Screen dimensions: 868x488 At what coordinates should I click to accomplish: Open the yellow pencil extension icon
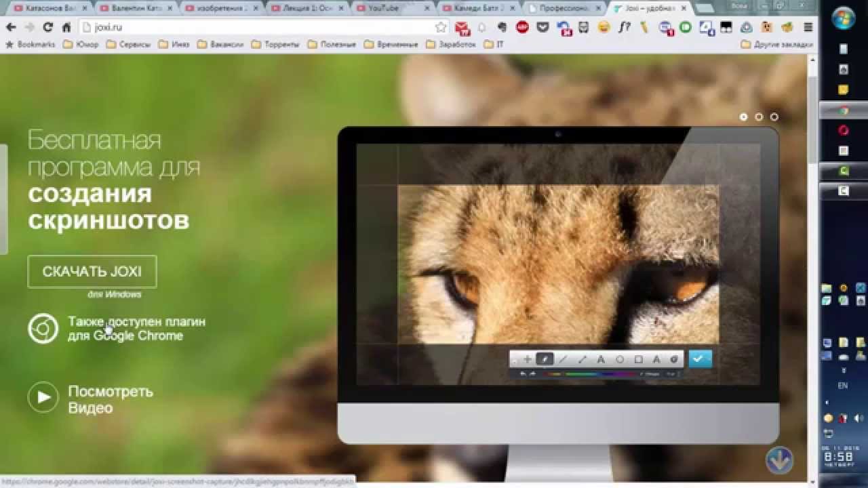click(644, 27)
